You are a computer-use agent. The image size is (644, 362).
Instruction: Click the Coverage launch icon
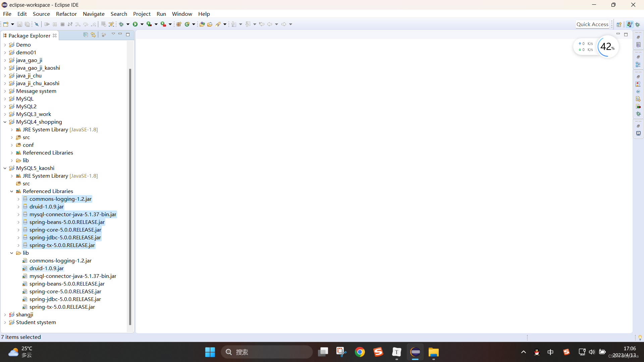[149, 24]
